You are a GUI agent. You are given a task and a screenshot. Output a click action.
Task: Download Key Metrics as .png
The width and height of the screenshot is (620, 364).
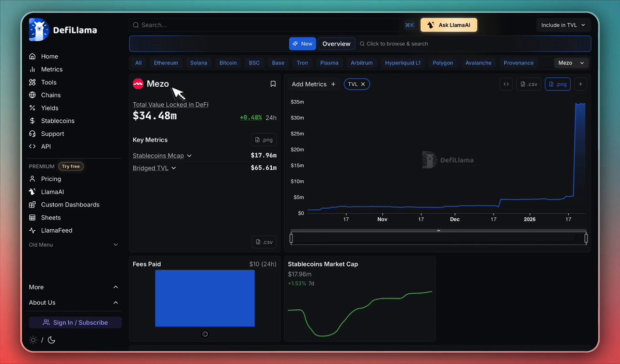coord(263,139)
